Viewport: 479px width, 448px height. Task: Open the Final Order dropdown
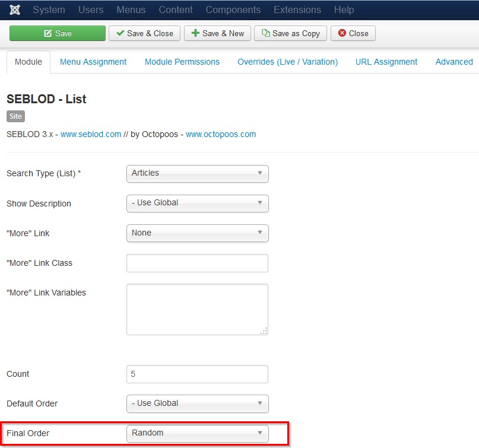[197, 433]
